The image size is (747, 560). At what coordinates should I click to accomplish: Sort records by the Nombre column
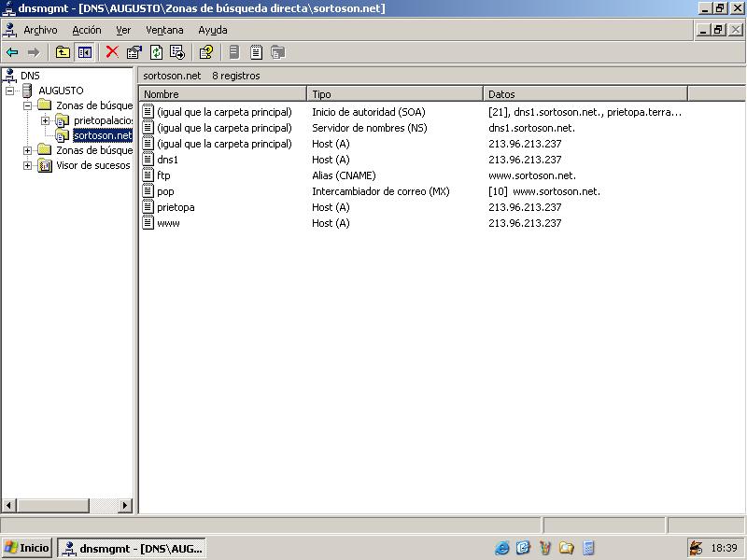point(222,94)
